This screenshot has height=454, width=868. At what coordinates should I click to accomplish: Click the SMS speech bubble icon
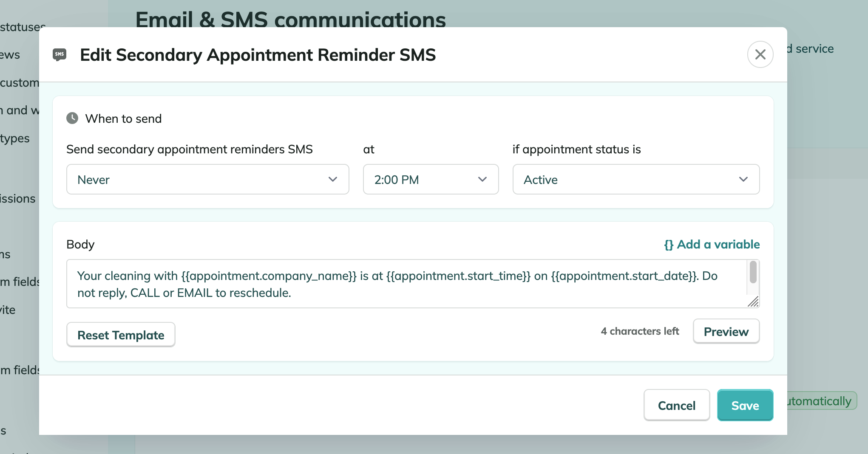click(x=60, y=54)
